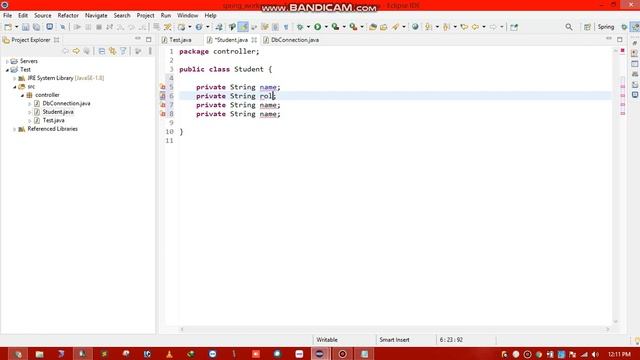This screenshot has width=640, height=360.
Task: Open the File menu
Action: pos(7,16)
